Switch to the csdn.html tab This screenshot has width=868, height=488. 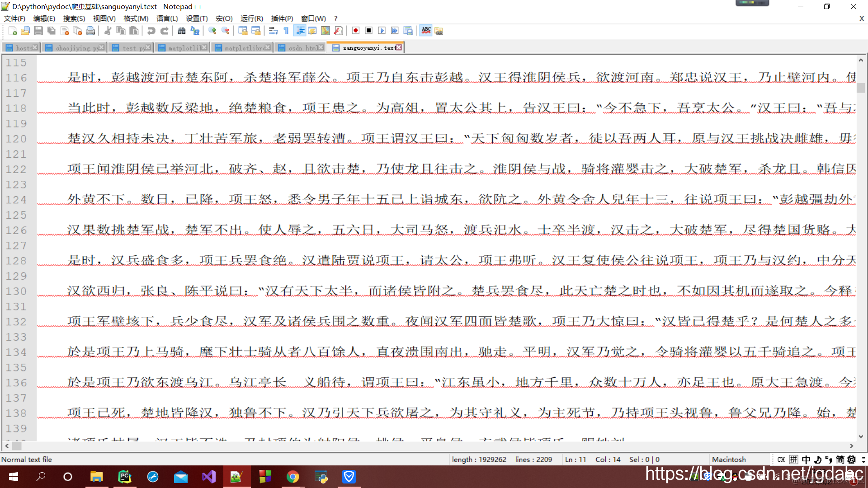(x=302, y=48)
